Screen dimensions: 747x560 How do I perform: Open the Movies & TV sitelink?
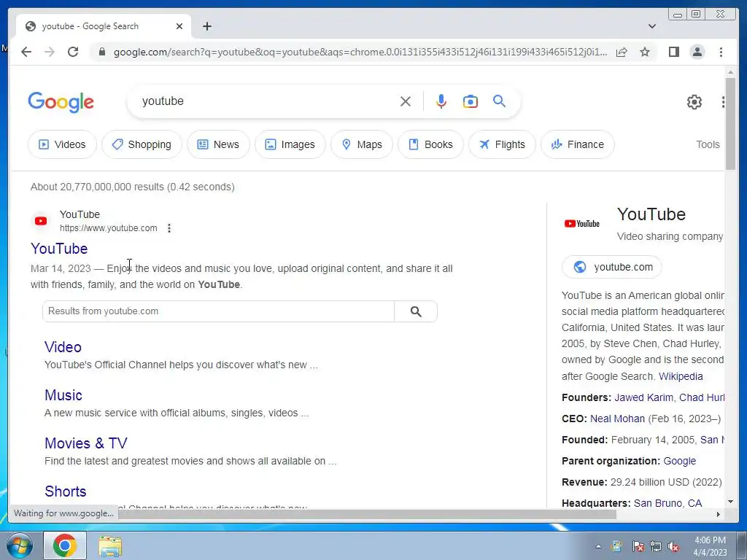[x=86, y=443]
